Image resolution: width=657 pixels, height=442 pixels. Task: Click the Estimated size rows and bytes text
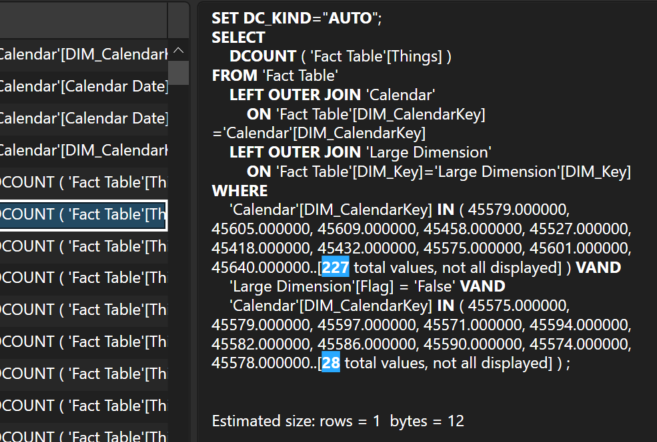coord(338,421)
